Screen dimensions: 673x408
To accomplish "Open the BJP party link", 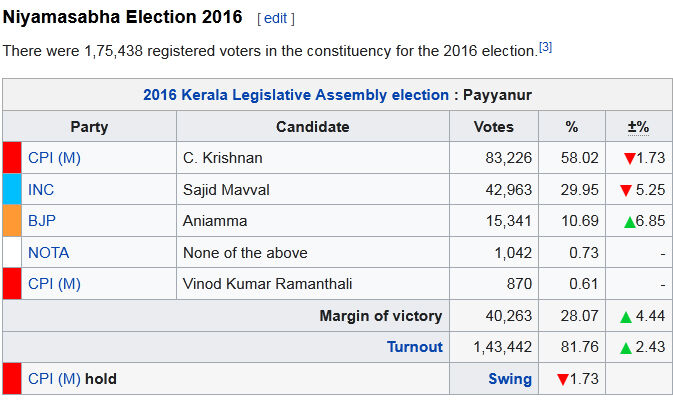I will pyautogui.click(x=42, y=220).
